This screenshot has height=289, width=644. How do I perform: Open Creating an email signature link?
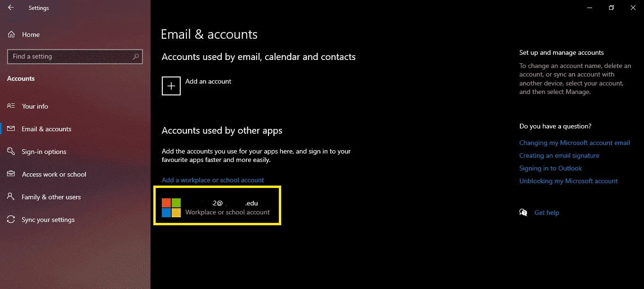point(559,155)
